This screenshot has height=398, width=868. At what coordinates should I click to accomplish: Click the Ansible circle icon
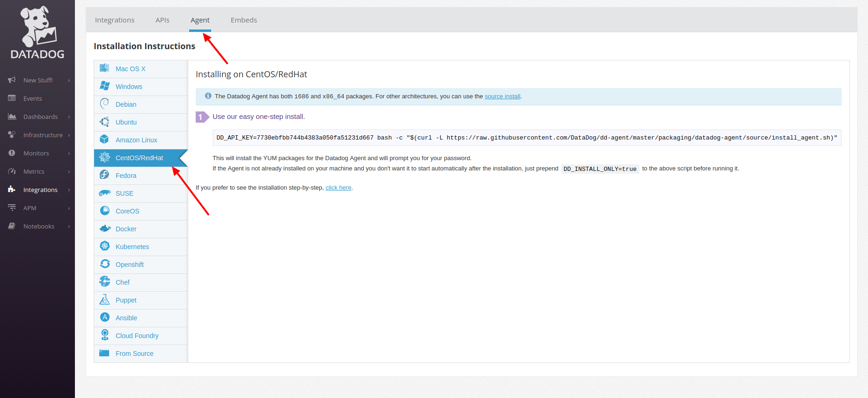click(x=104, y=317)
